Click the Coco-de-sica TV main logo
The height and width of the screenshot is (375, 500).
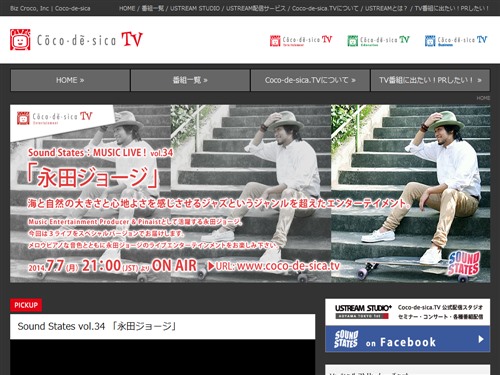click(76, 40)
